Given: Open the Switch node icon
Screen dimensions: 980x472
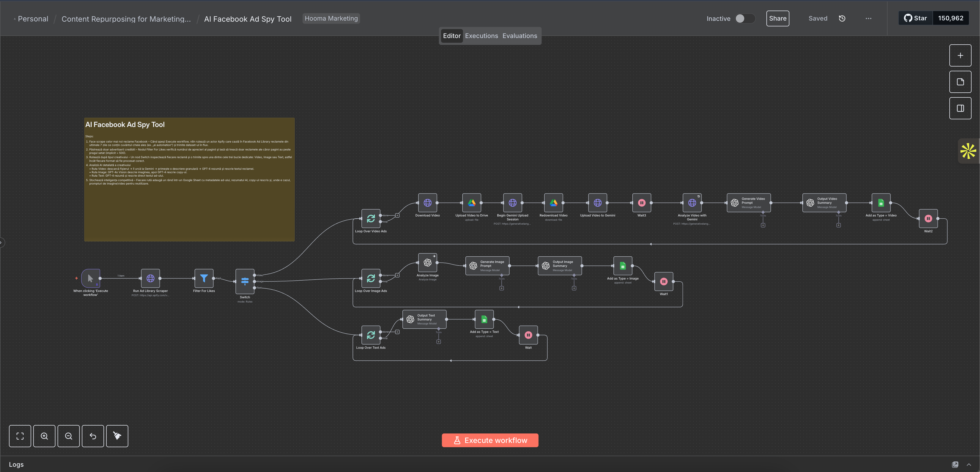Looking at the screenshot, I should point(245,281).
